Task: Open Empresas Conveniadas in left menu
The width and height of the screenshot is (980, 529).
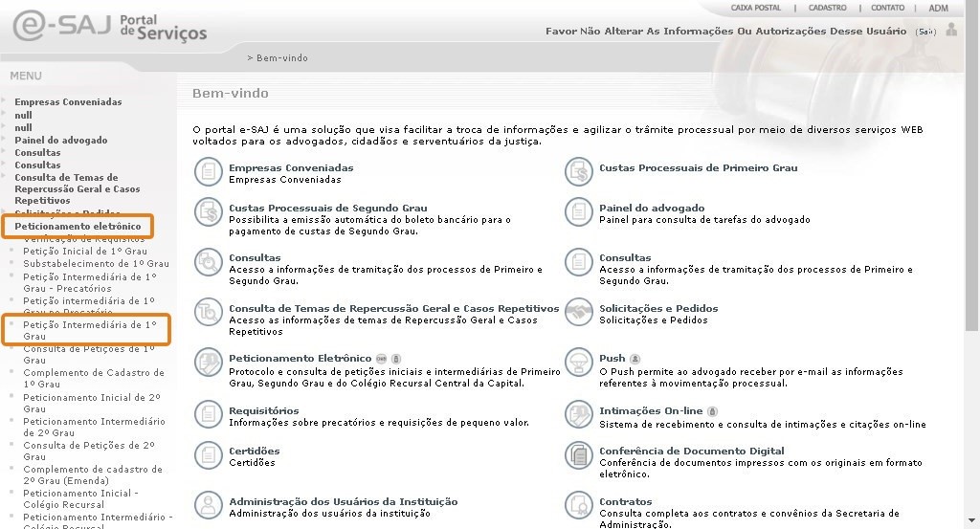Action: point(68,101)
